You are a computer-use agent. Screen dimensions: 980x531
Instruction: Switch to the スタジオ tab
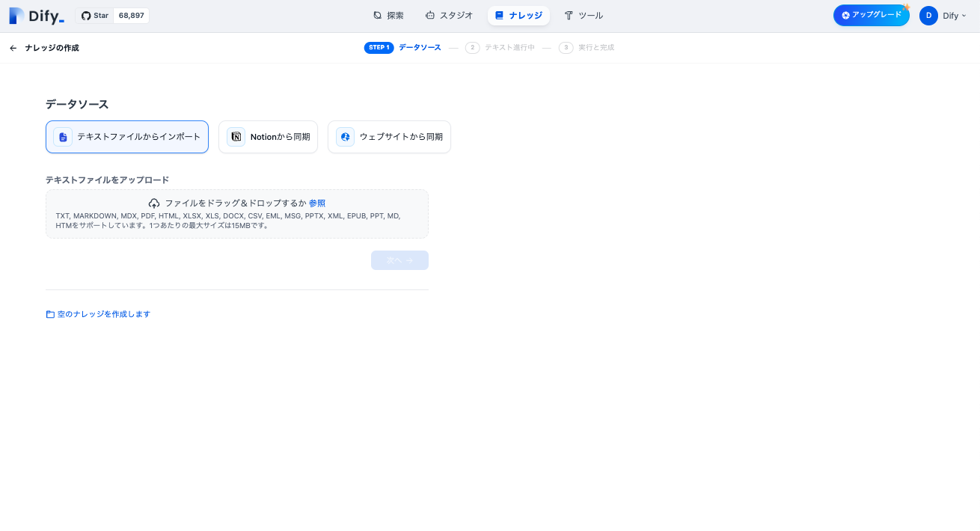coord(449,16)
